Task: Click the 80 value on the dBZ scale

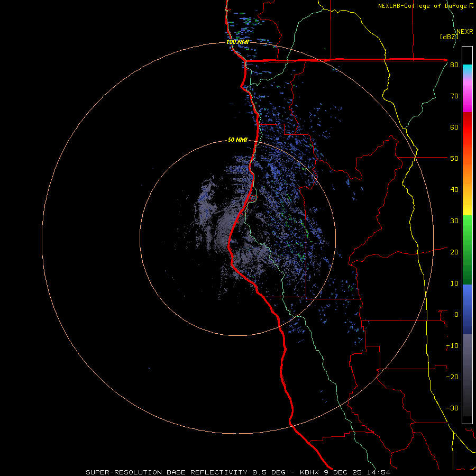Action: (454, 65)
